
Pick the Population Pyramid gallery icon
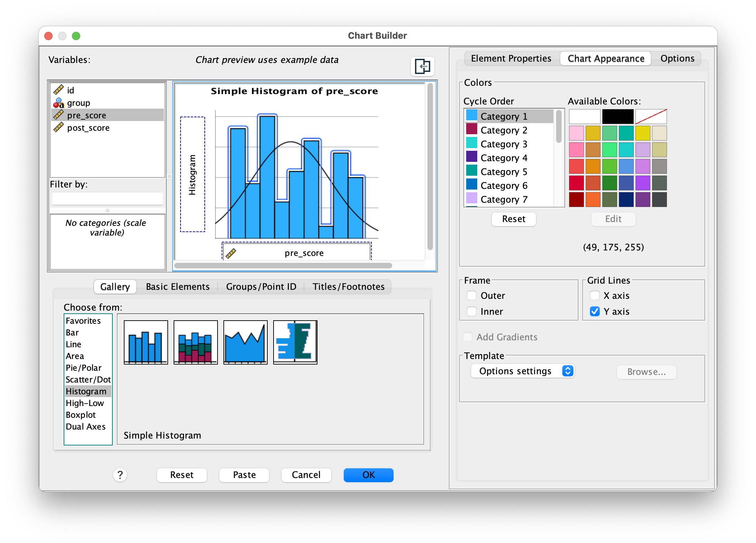point(295,342)
